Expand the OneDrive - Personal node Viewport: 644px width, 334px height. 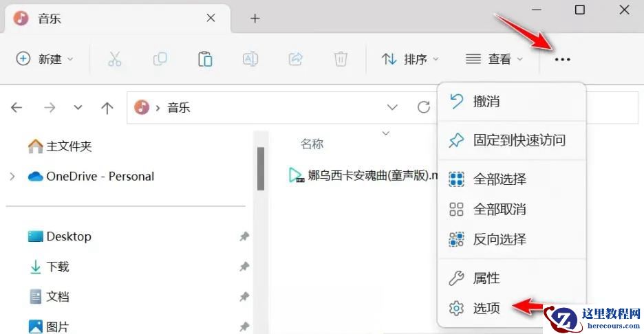click(x=12, y=177)
